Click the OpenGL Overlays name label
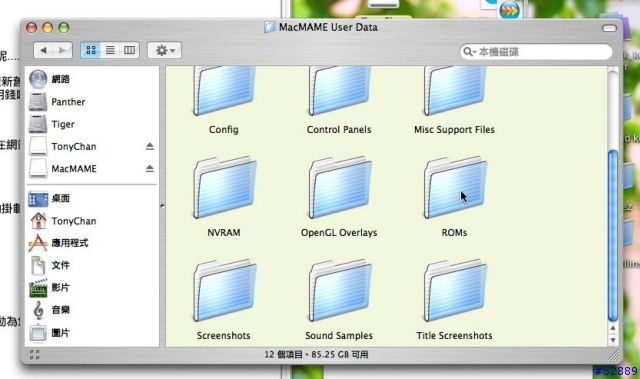 [x=339, y=233]
